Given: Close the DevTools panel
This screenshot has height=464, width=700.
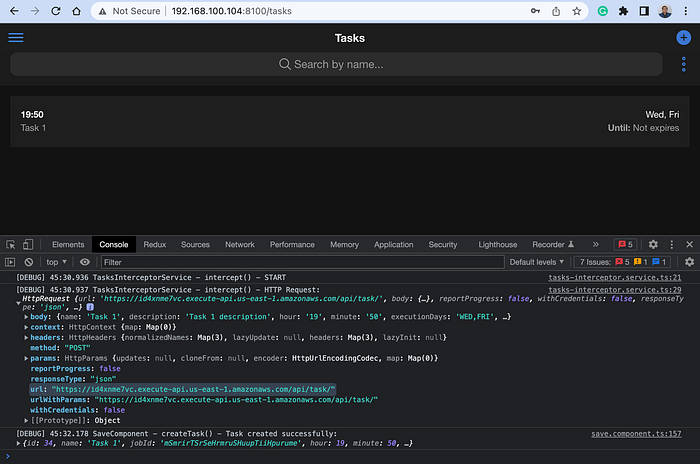Looking at the screenshot, I should click(x=689, y=244).
